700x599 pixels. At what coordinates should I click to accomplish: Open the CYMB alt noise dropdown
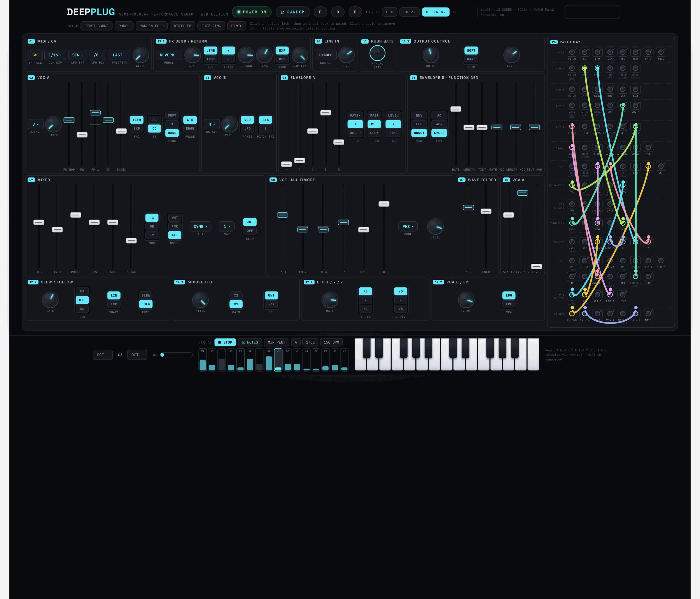pos(200,227)
